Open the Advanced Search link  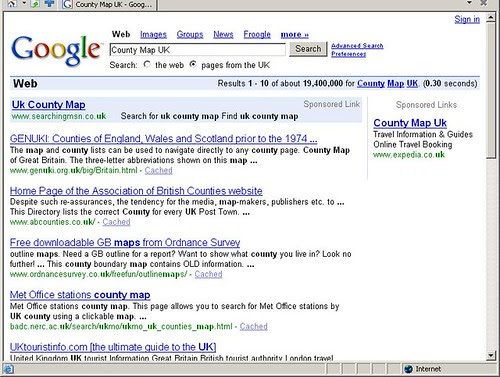[x=357, y=46]
